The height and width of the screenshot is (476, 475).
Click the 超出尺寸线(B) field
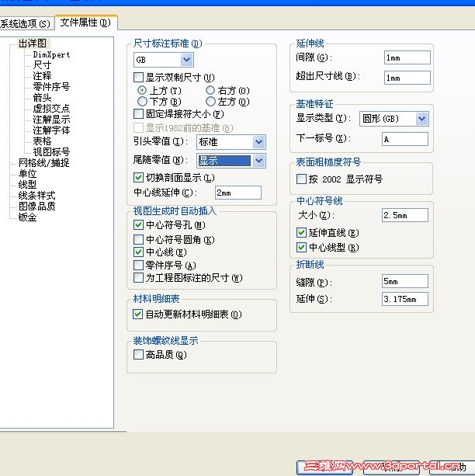407,78
